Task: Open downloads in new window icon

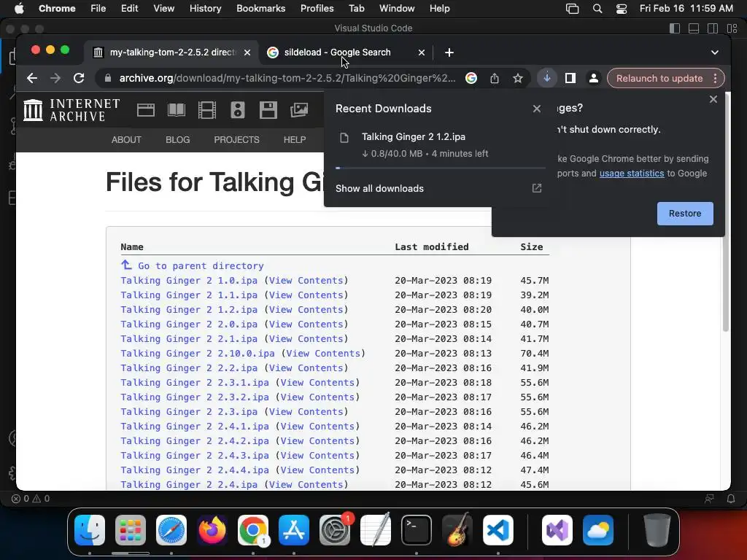Action: [x=537, y=188]
